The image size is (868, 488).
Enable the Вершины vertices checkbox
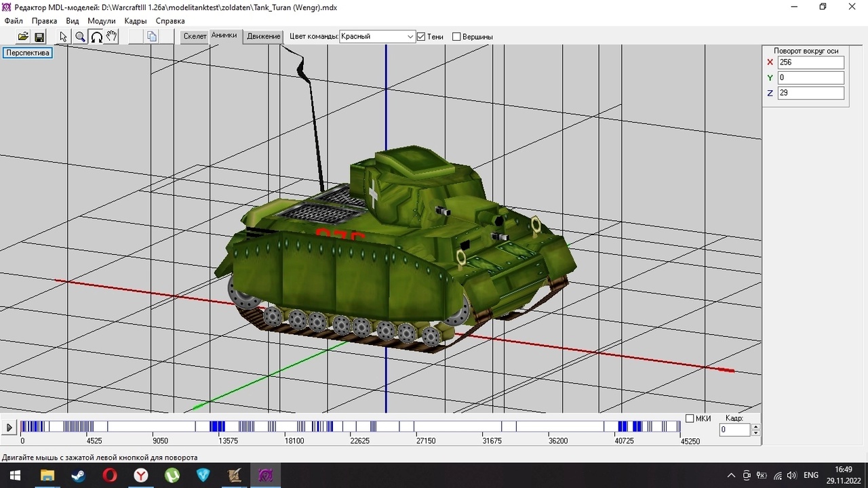point(456,37)
